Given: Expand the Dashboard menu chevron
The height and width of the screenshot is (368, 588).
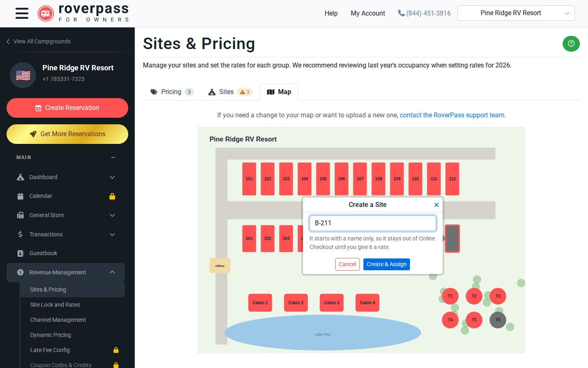Looking at the screenshot, I should (112, 177).
